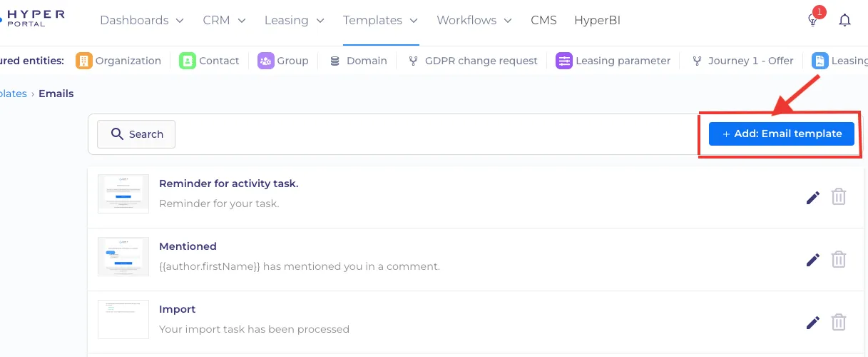Open the Mentioned template thumbnail
The height and width of the screenshot is (357, 868).
click(x=123, y=257)
